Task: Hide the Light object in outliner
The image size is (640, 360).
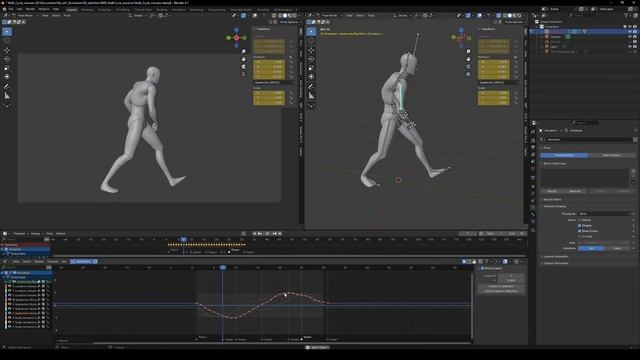Action: click(x=629, y=47)
